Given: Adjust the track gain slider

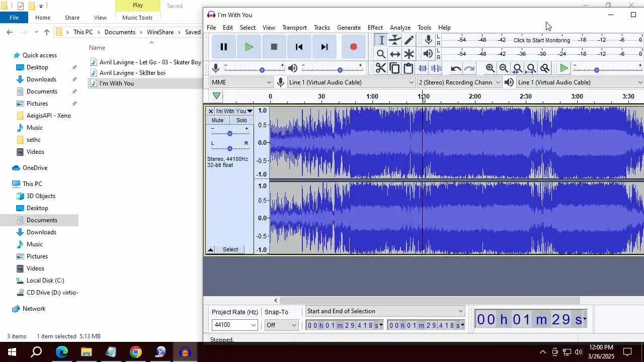Looking at the screenshot, I should point(229,133).
